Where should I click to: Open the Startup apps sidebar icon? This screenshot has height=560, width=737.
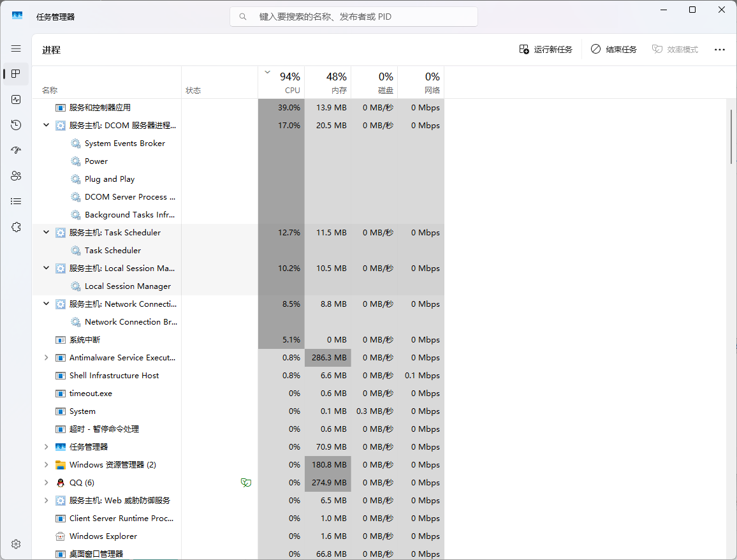pos(16,151)
